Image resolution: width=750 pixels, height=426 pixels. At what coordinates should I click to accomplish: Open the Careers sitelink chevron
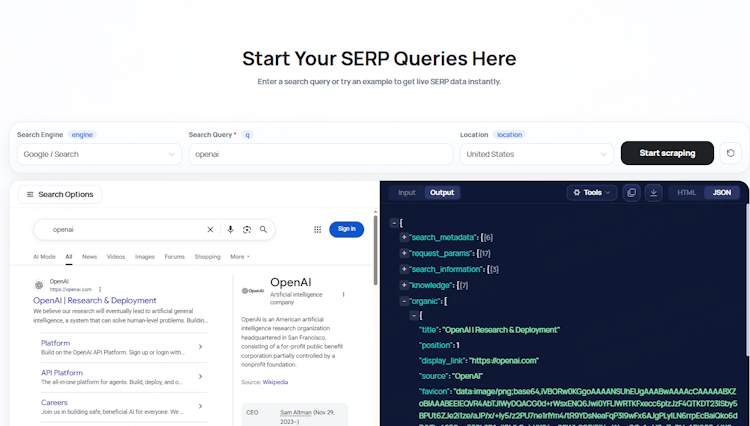click(200, 406)
